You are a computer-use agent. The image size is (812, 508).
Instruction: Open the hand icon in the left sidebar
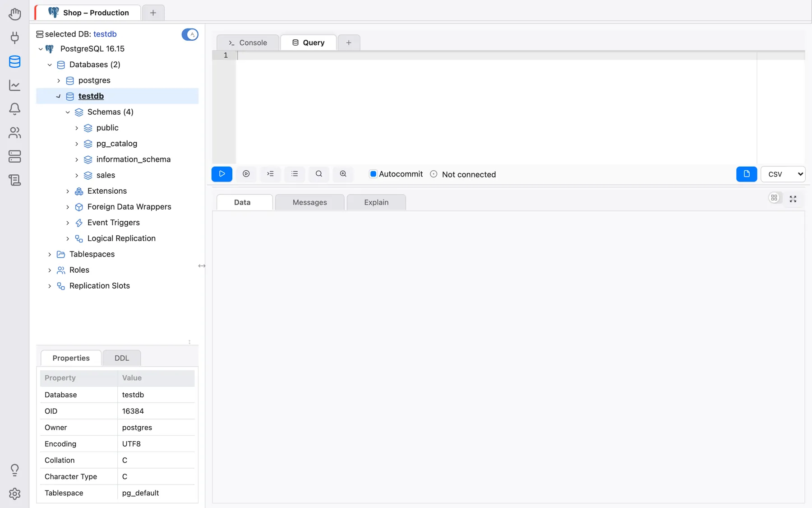pos(14,14)
